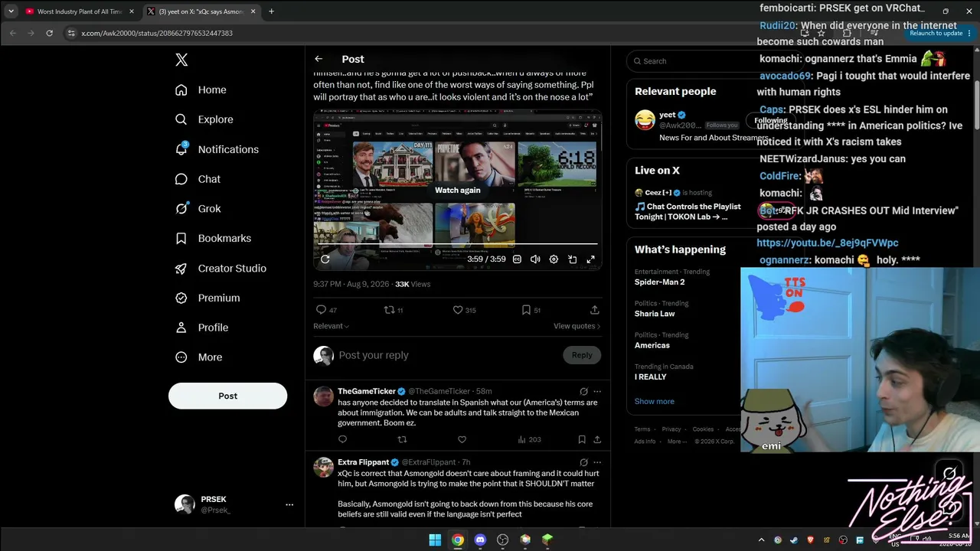Launch Grok from the sidebar
Image resolution: width=980 pixels, height=551 pixels.
pyautogui.click(x=198, y=209)
